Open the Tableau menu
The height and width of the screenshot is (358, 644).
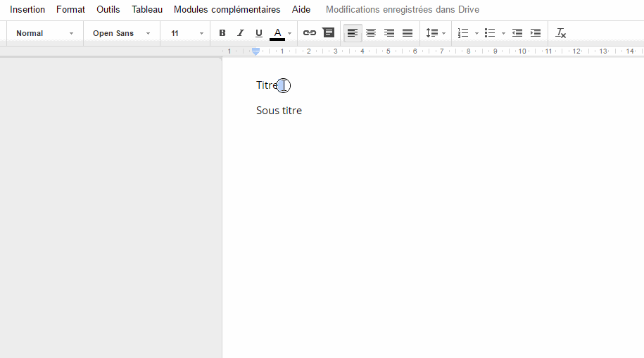tap(147, 9)
